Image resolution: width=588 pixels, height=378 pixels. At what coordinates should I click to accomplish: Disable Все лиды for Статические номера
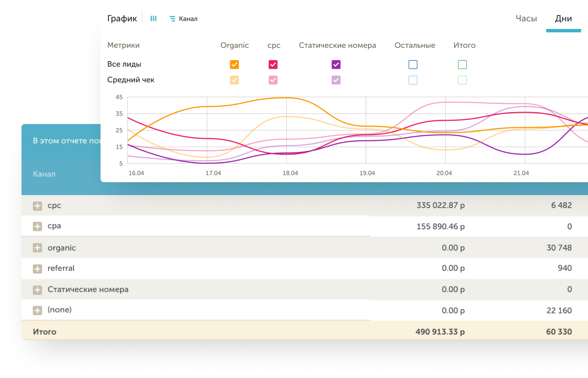coord(336,64)
